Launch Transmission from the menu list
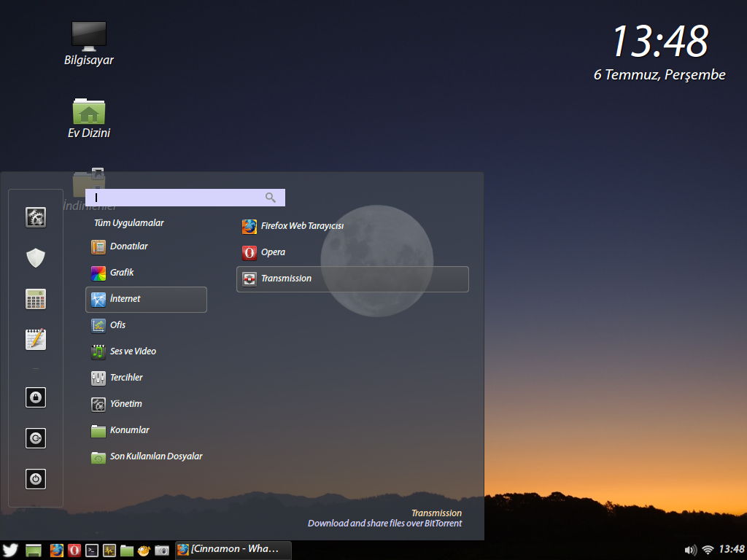This screenshot has width=747, height=560. tap(352, 279)
